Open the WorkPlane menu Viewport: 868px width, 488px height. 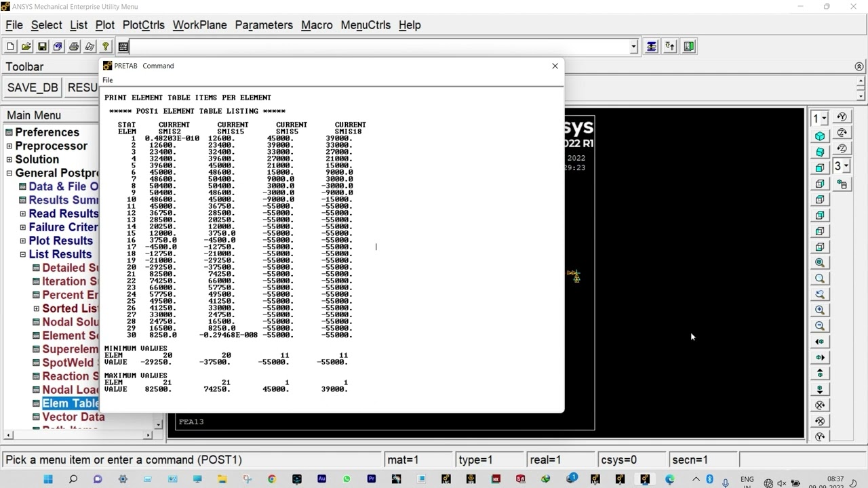coord(200,25)
